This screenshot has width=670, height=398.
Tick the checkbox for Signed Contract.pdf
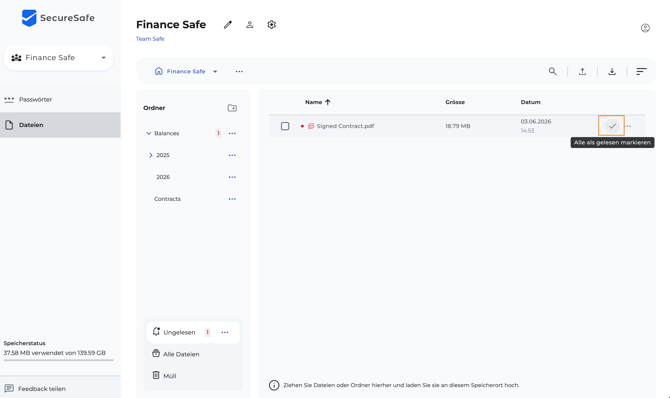(285, 126)
